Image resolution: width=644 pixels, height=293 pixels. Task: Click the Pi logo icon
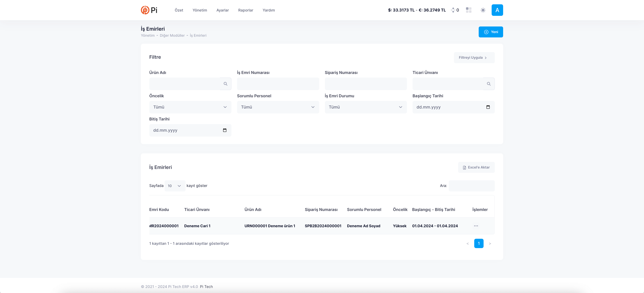pos(145,10)
